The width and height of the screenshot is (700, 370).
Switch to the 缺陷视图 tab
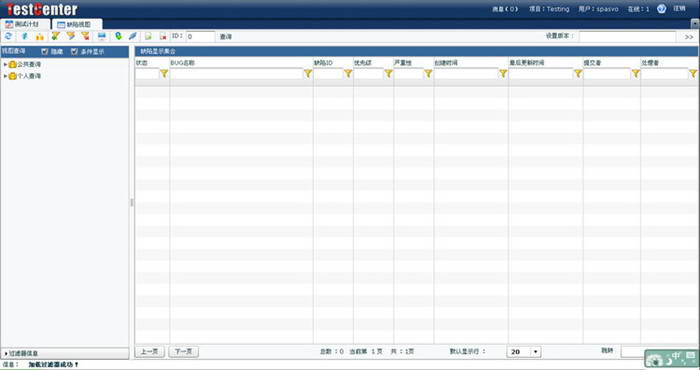pyautogui.click(x=77, y=25)
